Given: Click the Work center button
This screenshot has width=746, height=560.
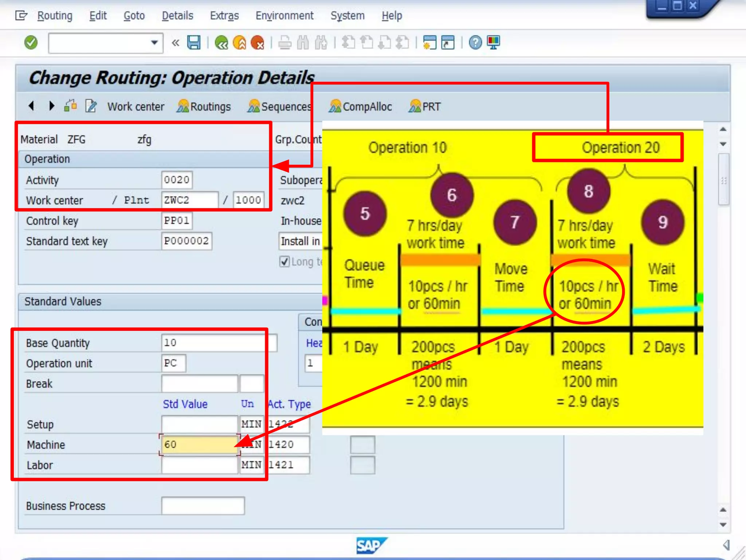Looking at the screenshot, I should [x=136, y=106].
